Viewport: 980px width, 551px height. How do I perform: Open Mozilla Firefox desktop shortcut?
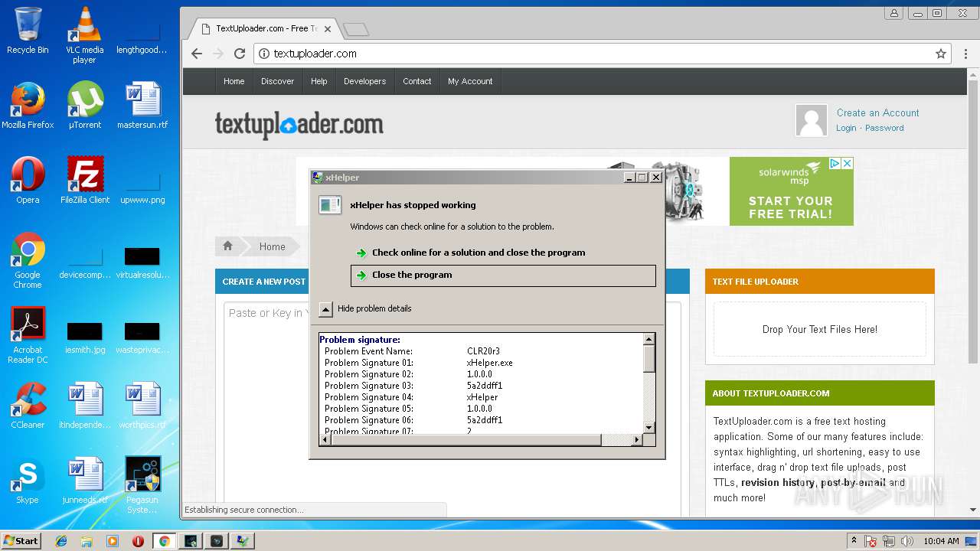pos(28,106)
